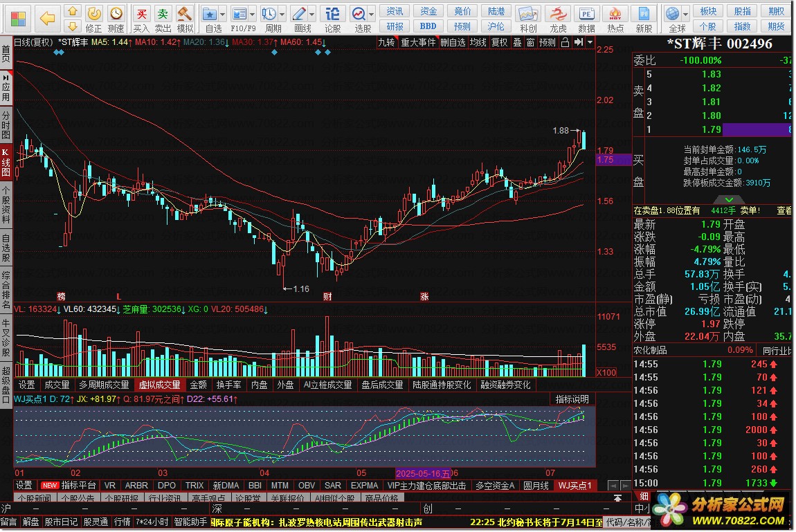The image size is (796, 532).
Task: Select the 成交量 volume indicator tab
Action: [57, 385]
